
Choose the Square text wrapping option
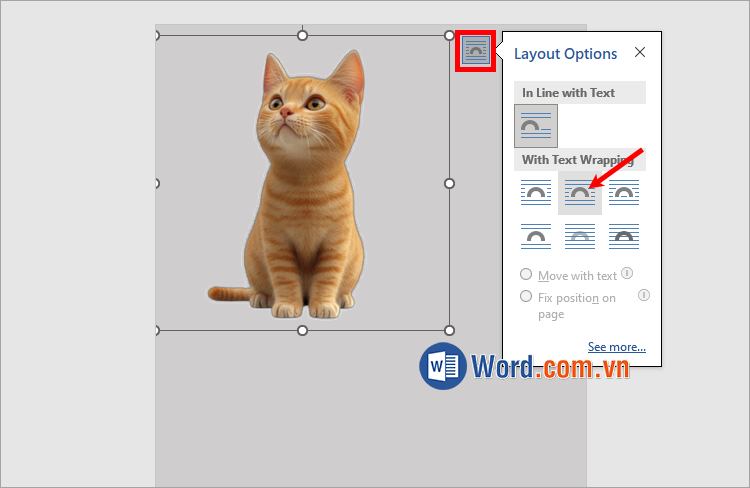tap(536, 192)
